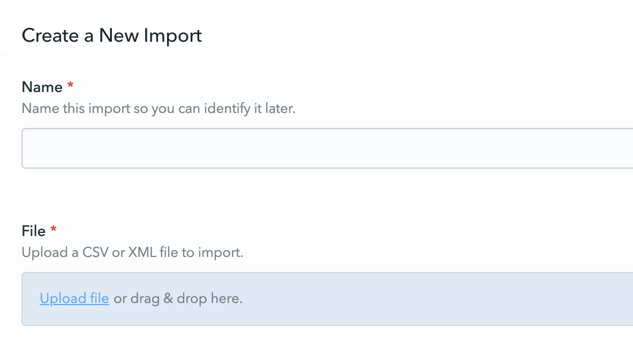633x364 pixels.
Task: Click the red asterisk beside Name
Action: [70, 86]
